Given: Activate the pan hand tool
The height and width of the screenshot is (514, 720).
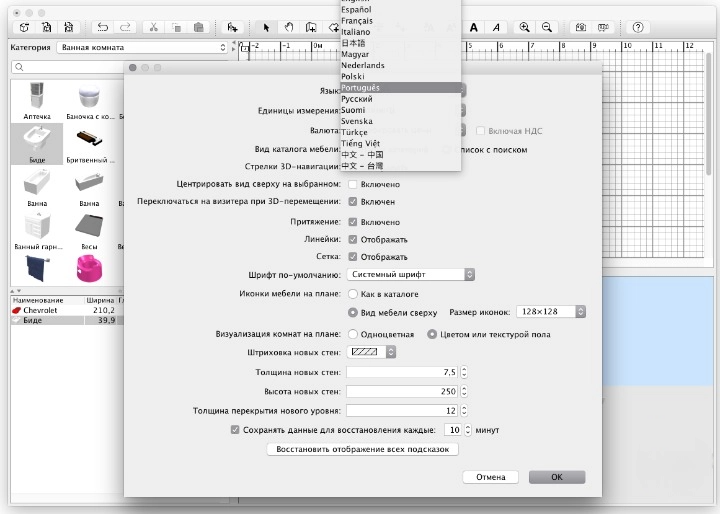Looking at the screenshot, I should [288, 27].
